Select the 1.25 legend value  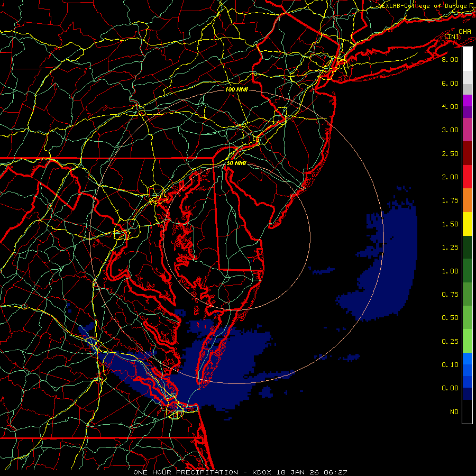click(450, 248)
